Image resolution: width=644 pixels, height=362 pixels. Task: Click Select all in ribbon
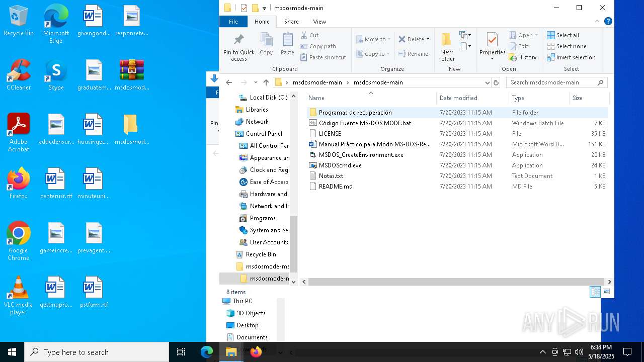coord(563,35)
